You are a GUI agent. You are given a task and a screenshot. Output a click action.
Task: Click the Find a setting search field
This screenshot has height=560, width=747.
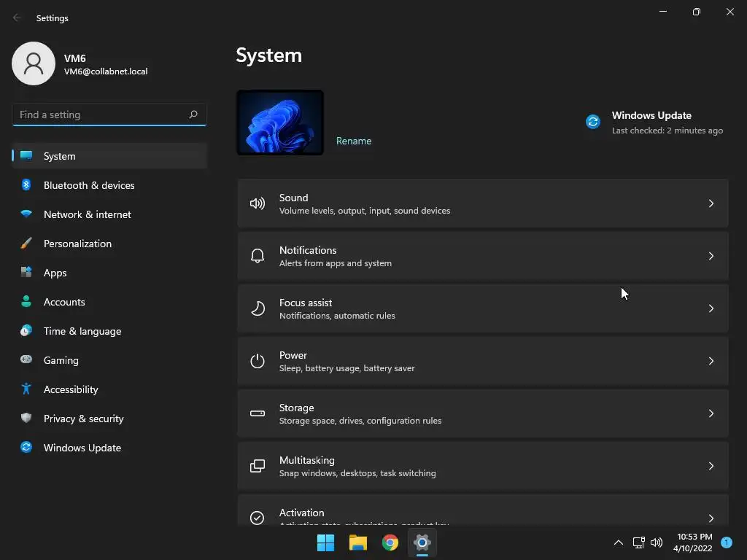[x=109, y=114]
